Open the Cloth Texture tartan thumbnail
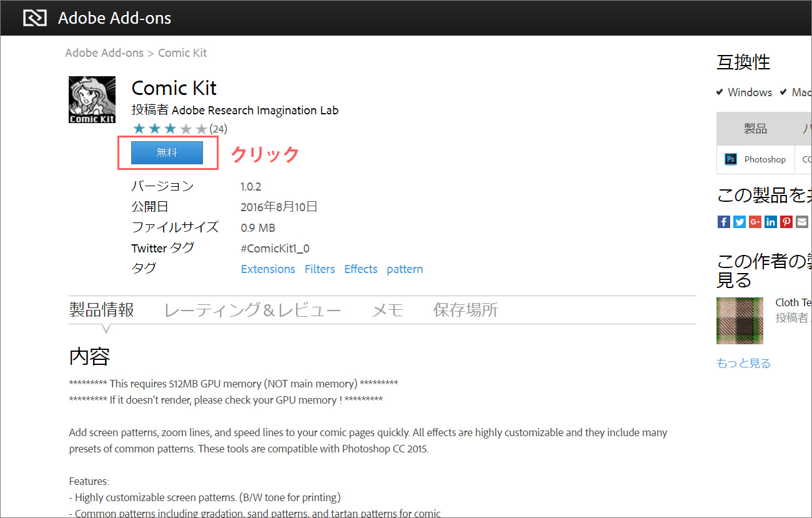 [740, 321]
